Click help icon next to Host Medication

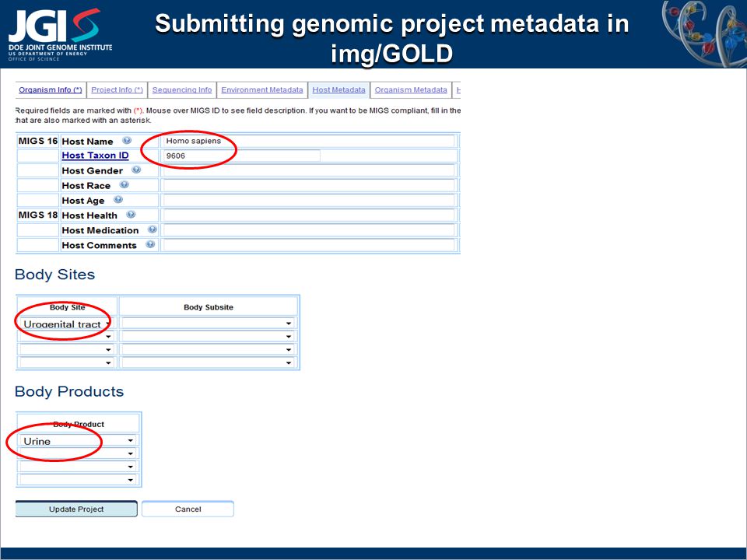[152, 229]
